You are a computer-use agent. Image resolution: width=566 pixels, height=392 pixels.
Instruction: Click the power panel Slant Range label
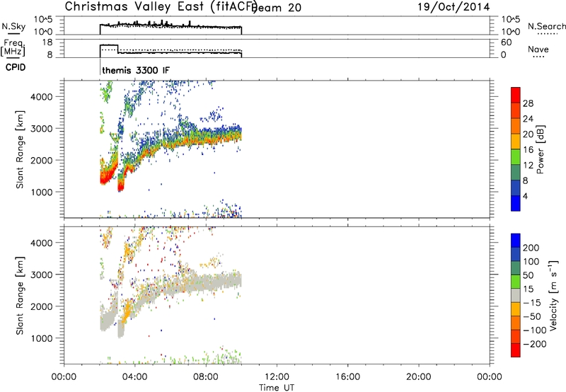tap(20, 149)
